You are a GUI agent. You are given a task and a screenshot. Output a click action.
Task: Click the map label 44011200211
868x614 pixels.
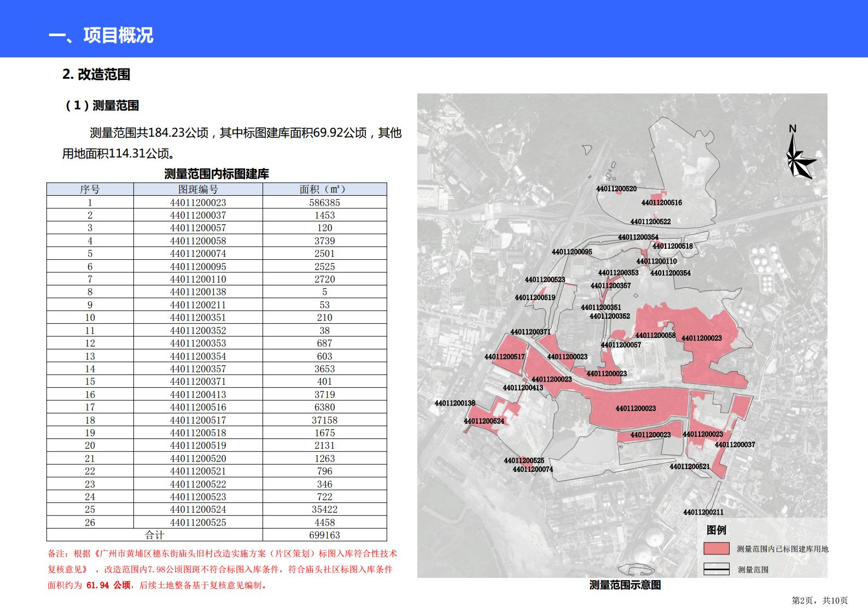click(703, 512)
